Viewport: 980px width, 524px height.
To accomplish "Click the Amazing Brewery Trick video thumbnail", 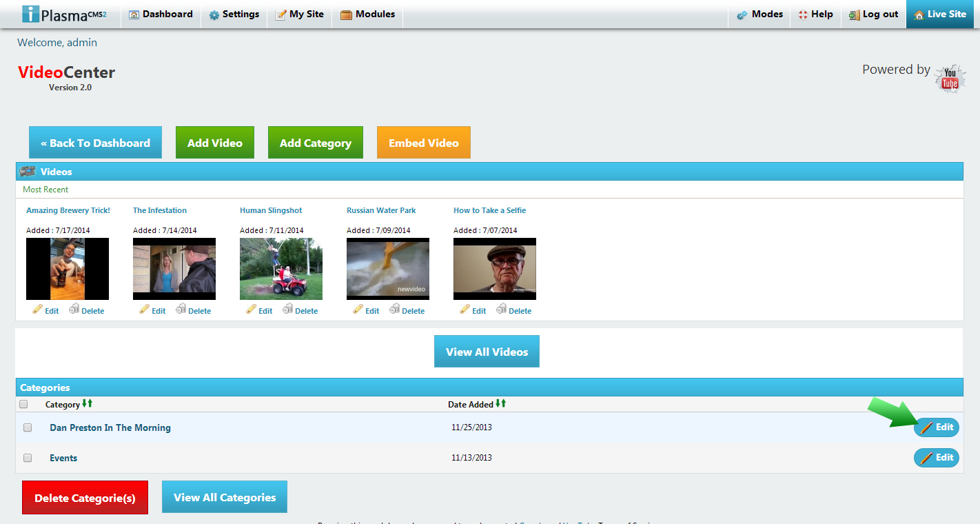I will coord(68,269).
